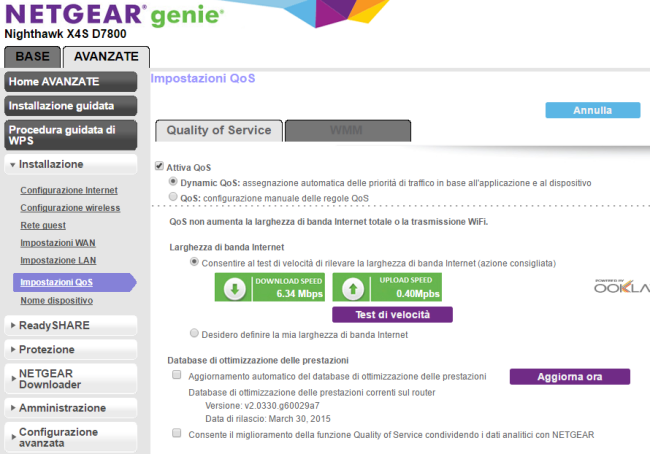Switch to the BASE tab
The width and height of the screenshot is (650, 454).
(32, 57)
